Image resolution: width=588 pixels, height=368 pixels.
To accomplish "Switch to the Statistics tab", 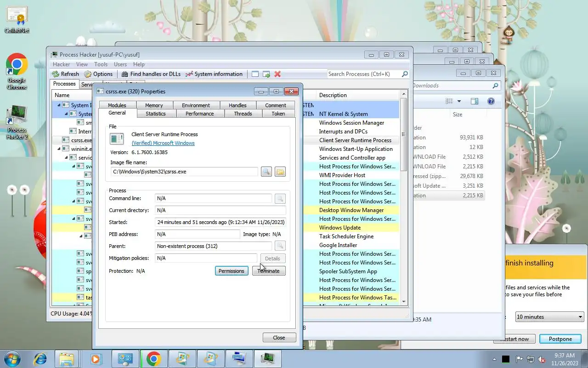I will coord(156,114).
